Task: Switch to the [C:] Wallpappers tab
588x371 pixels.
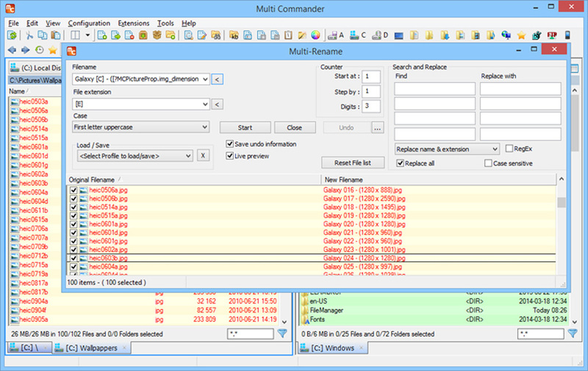Action: (91, 347)
